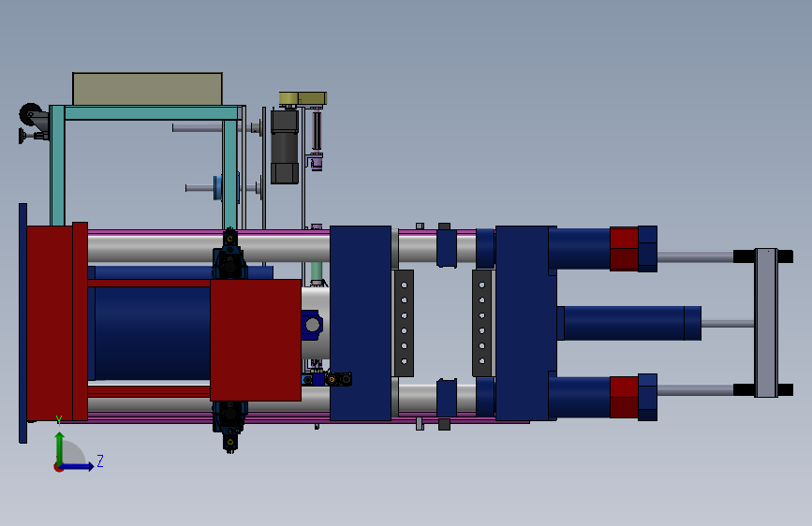This screenshot has width=812, height=526.
Task: Select the gray crosshead plate at the far right
Action: [x=766, y=323]
